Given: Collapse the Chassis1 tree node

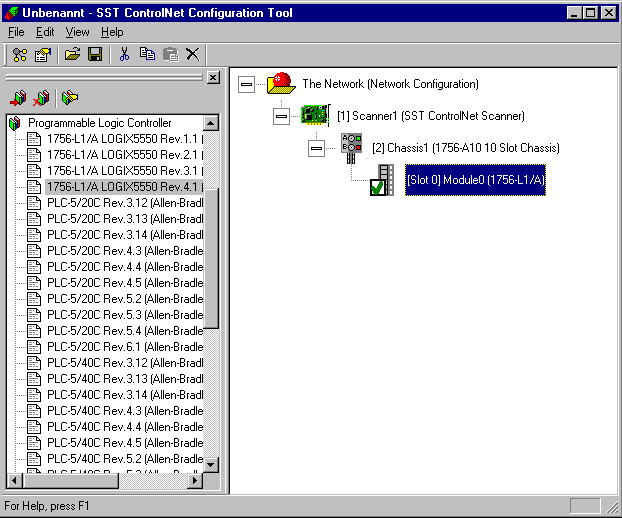Looking at the screenshot, I should pyautogui.click(x=317, y=148).
